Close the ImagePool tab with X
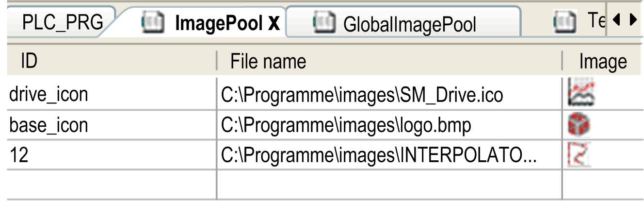Image resolution: width=644 pixels, height=203 pixels. (x=274, y=23)
